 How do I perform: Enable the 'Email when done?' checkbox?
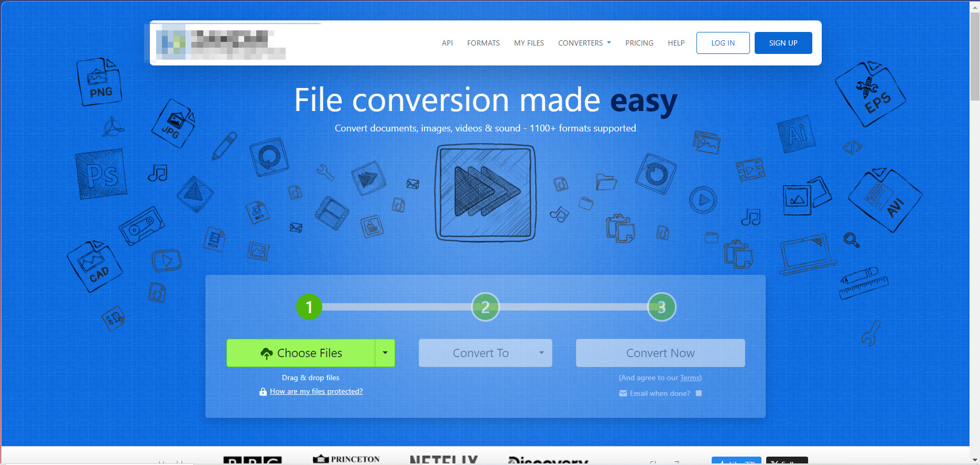click(x=699, y=393)
